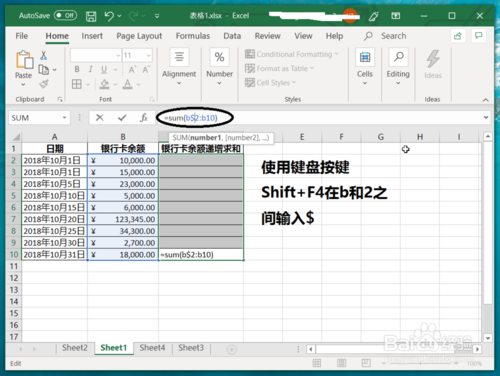The image size is (500, 376).
Task: Click the Format Painter brush icon
Action: pos(44,84)
